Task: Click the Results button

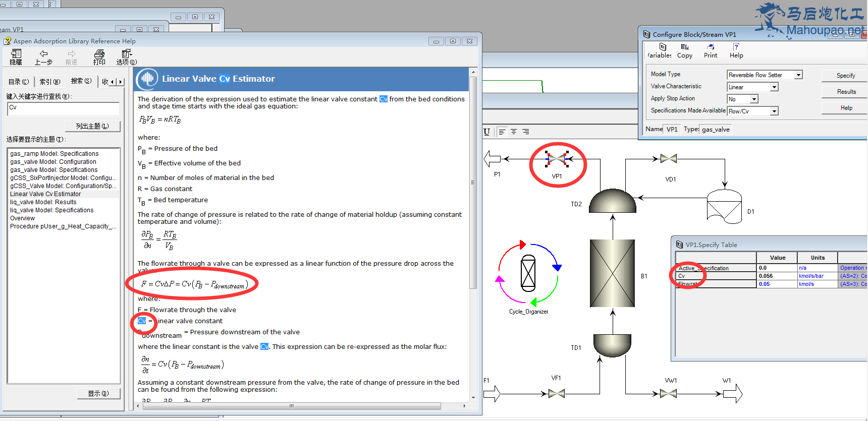Action: coord(845,92)
